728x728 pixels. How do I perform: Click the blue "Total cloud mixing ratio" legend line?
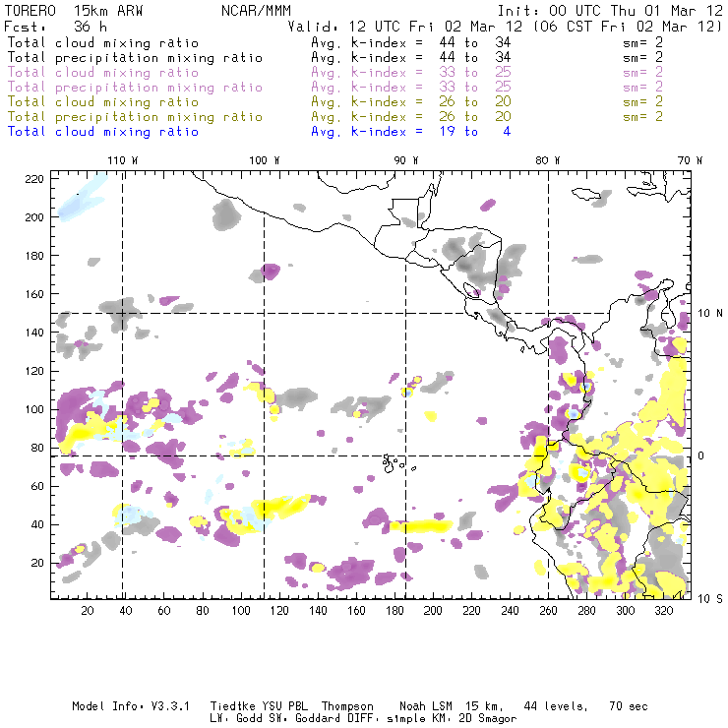pyautogui.click(x=103, y=132)
